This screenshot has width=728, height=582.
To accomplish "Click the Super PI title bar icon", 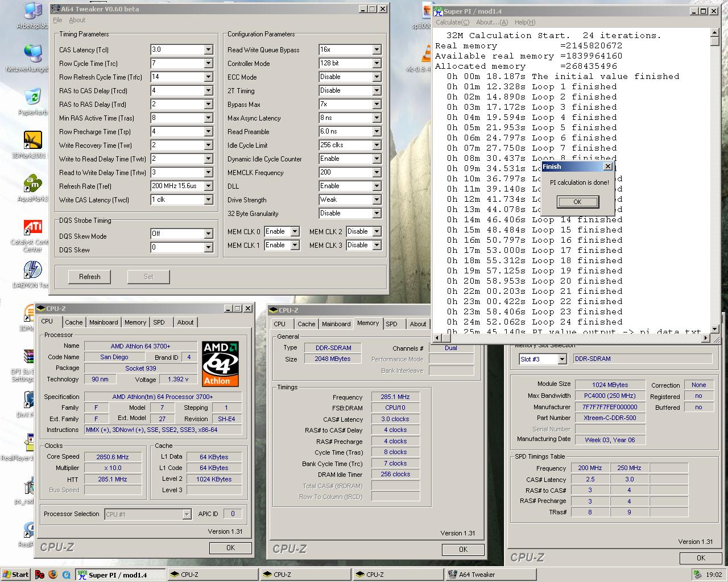I will [x=438, y=11].
